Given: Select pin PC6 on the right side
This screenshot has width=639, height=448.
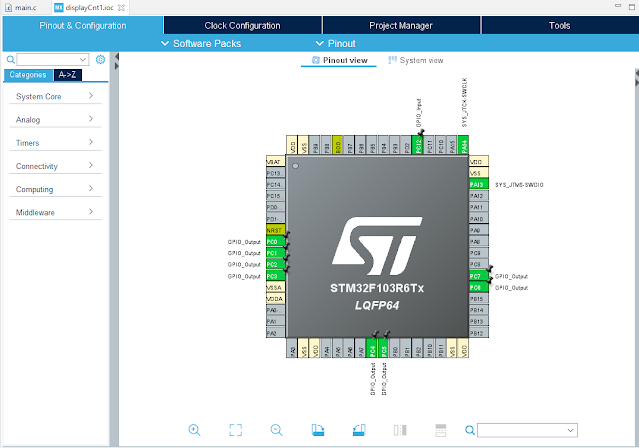Looking at the screenshot, I should point(478,287).
